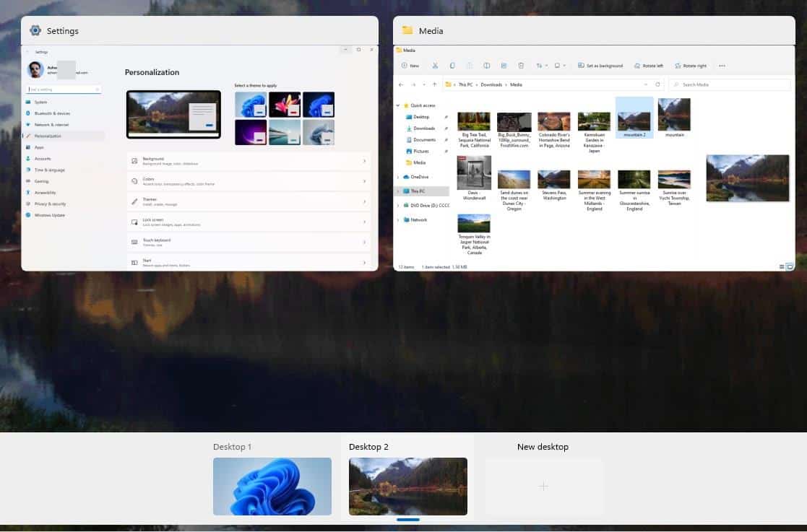Share the selected file
This screenshot has height=532, width=807.
tap(504, 65)
